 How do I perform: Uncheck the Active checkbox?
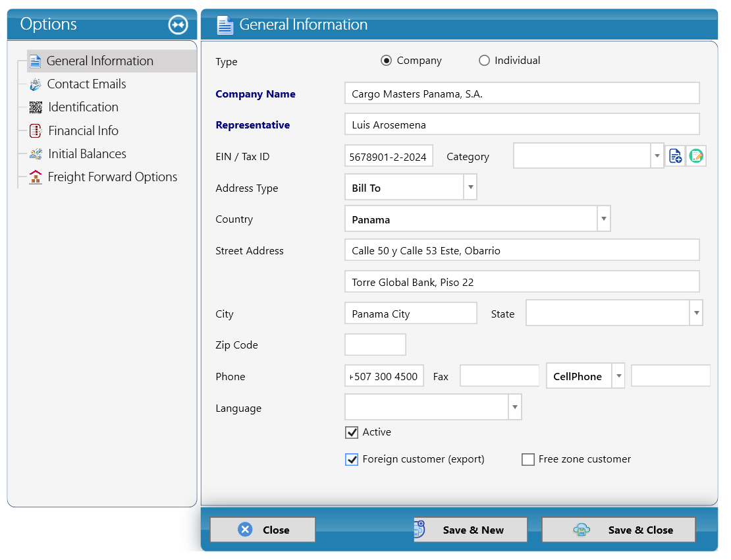(352, 432)
